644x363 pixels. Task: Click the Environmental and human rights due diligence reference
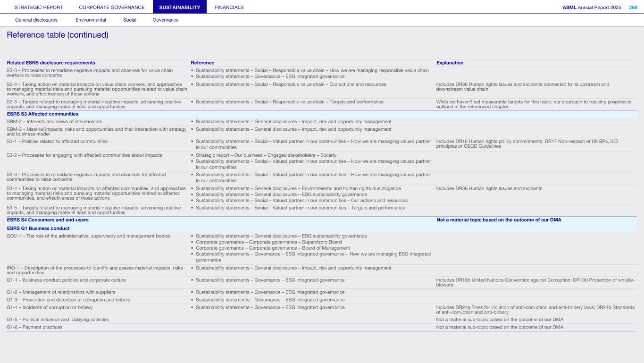[298, 188]
